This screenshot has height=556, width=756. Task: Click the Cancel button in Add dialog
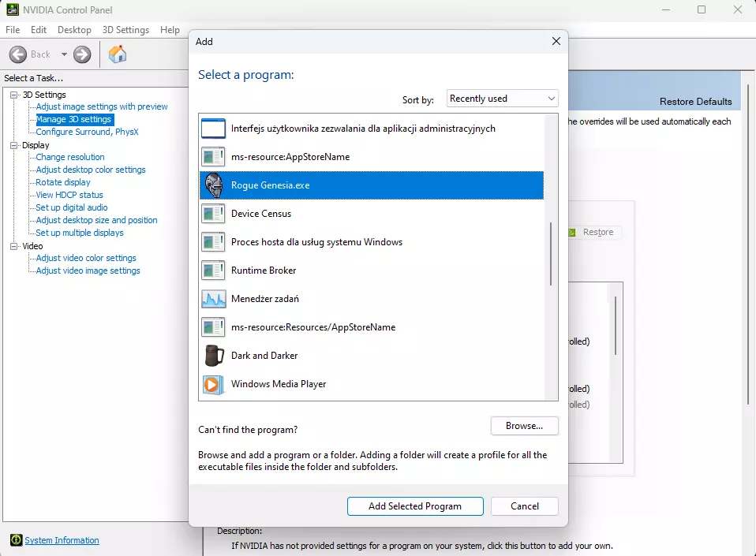525,506
